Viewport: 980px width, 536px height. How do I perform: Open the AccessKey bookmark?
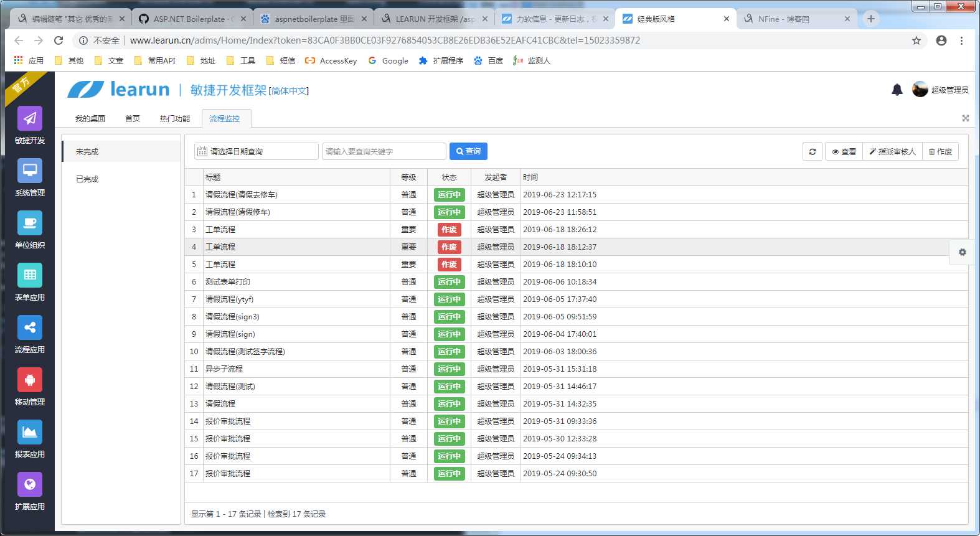point(331,60)
